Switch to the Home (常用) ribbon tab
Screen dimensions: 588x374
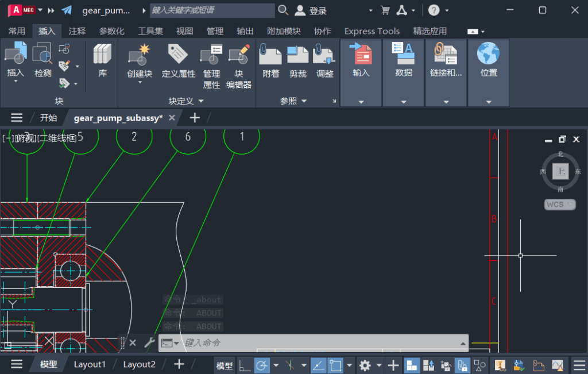point(17,31)
